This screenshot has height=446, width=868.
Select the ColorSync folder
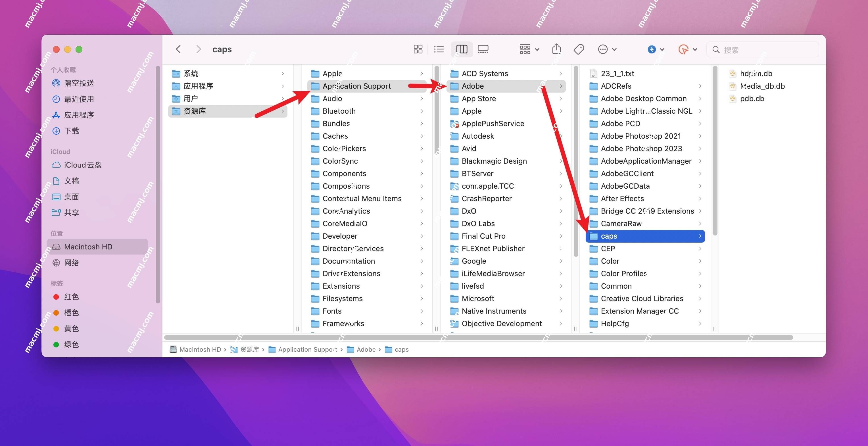point(367,161)
